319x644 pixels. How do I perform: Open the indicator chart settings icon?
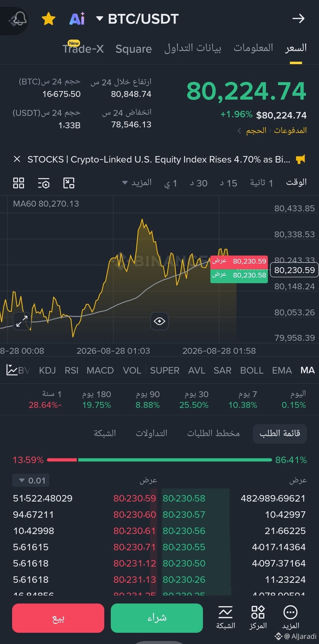12,370
